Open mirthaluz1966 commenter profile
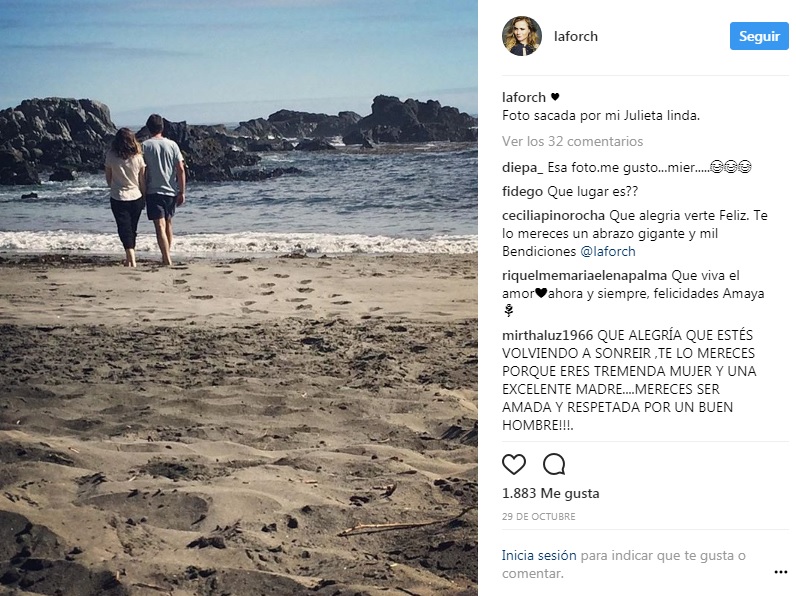The image size is (796, 596). coord(547,336)
